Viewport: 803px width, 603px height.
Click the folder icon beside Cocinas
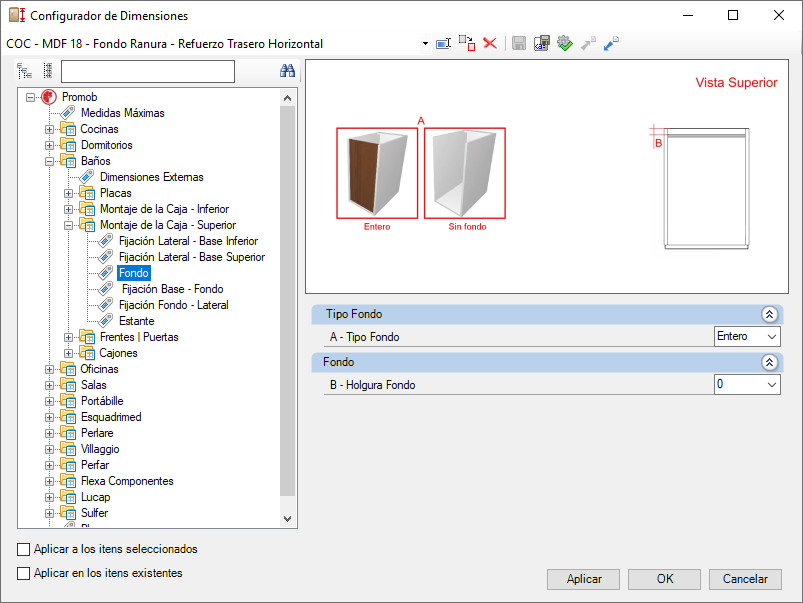pyautogui.click(x=68, y=129)
